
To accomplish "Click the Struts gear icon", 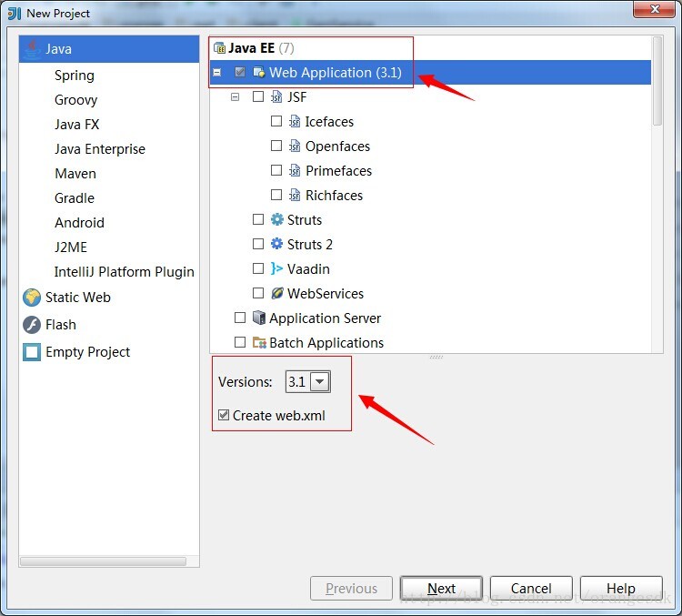I will (277, 219).
